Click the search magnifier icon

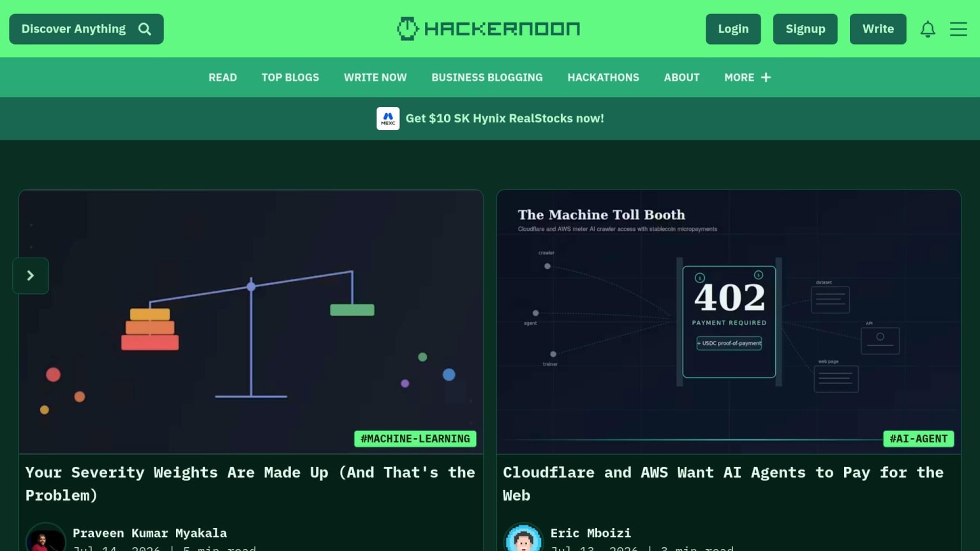tap(145, 29)
